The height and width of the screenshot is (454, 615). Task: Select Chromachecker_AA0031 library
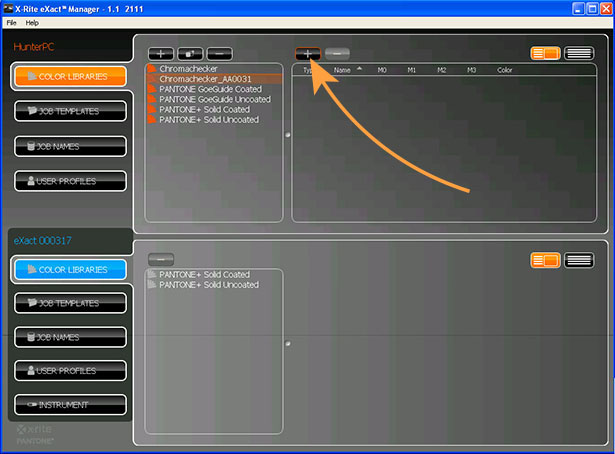214,79
